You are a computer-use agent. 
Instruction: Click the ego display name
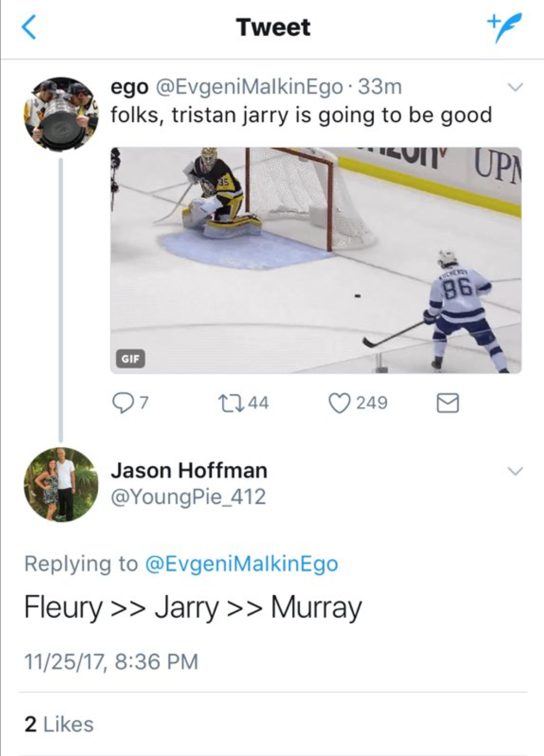tap(129, 87)
